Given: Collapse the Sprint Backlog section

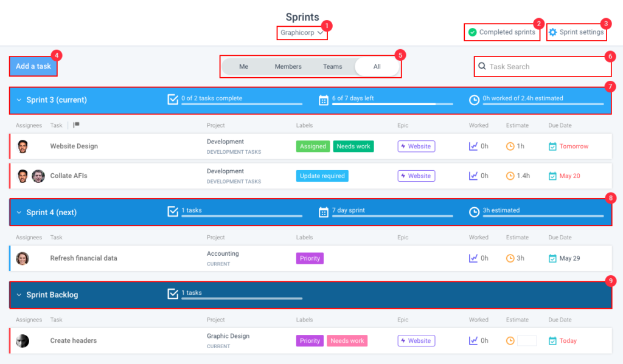Looking at the screenshot, I should (19, 295).
